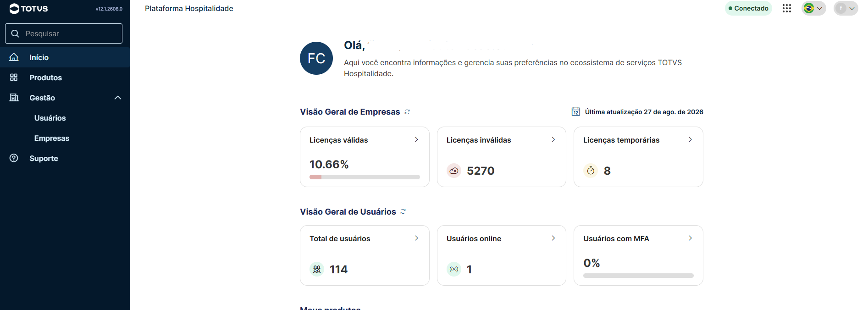Image resolution: width=868 pixels, height=310 pixels.
Task: Click the online signal icon next to 1
Action: pos(454,269)
